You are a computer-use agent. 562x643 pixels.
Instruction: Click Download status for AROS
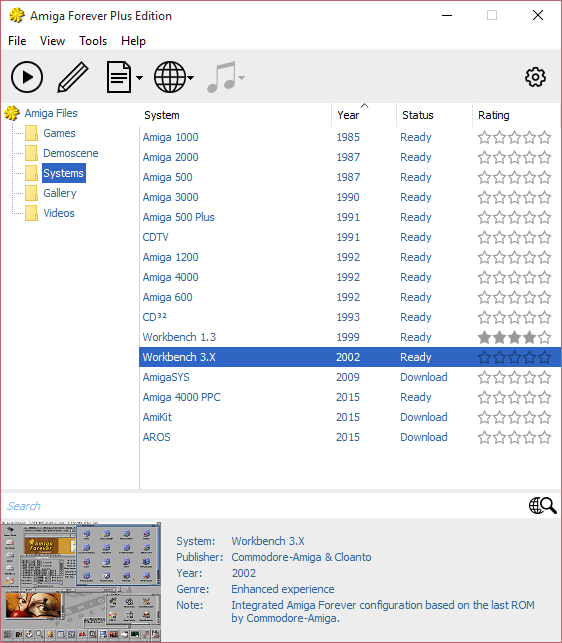tap(424, 437)
